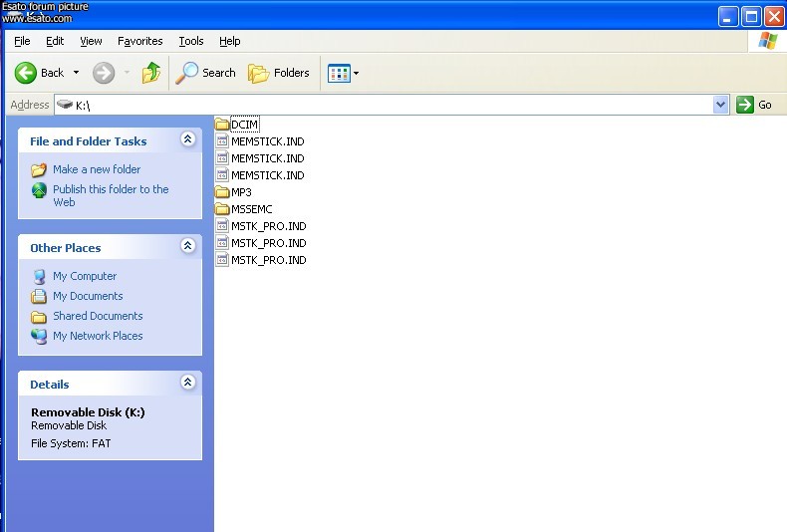Open the Address bar dropdown arrow
The height and width of the screenshot is (532, 787).
coord(721,105)
